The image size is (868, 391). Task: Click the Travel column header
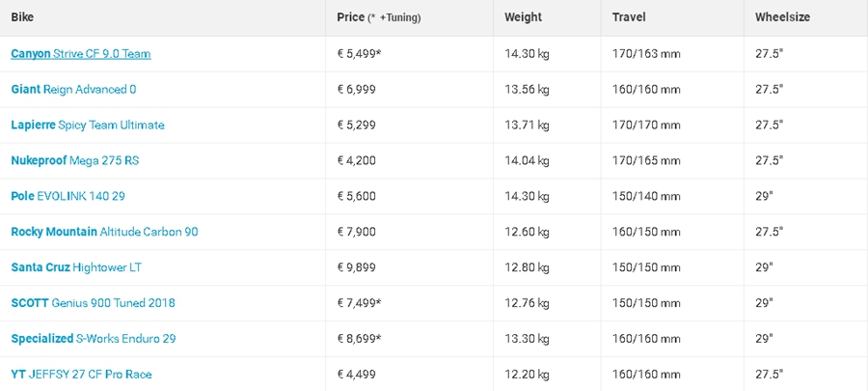tap(629, 17)
